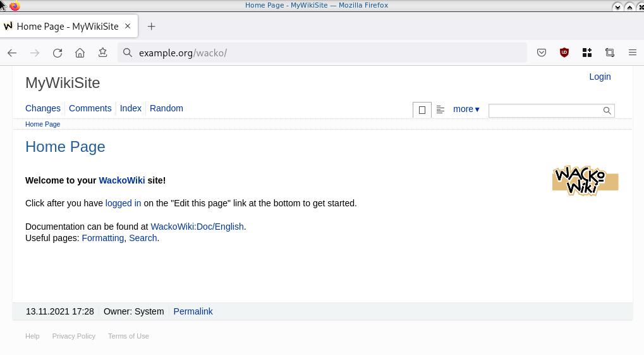Open the Changes menu item

pos(43,108)
